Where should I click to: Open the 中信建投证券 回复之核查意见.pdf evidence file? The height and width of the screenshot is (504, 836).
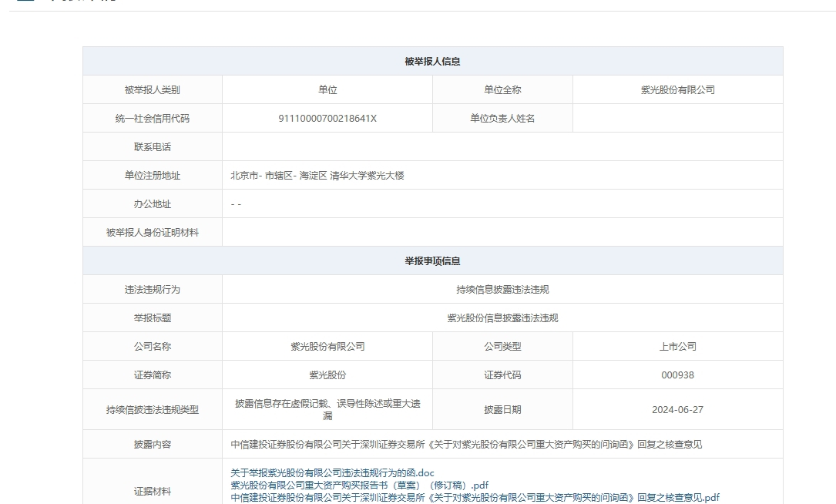[x=475, y=498]
